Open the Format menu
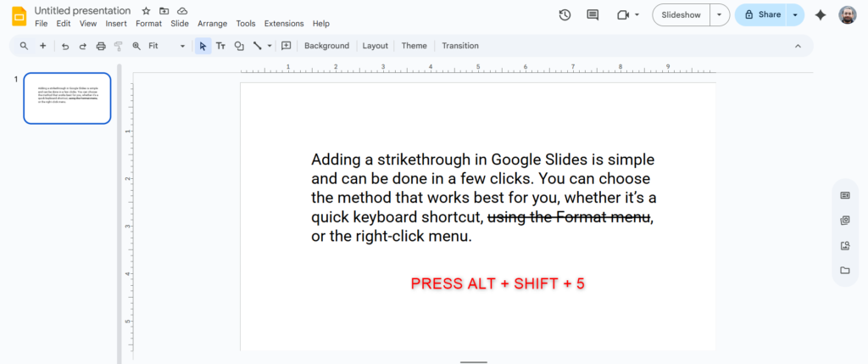Screen dimensions: 868x364 tap(148, 24)
